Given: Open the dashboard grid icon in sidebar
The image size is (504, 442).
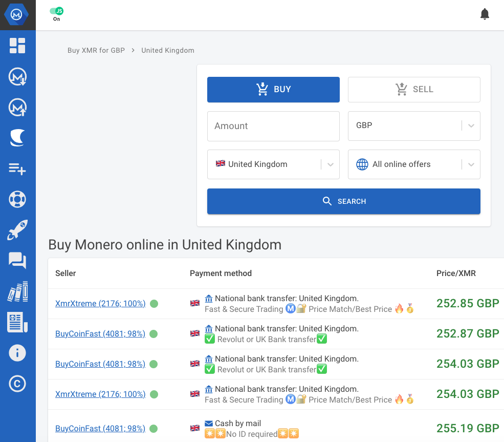Looking at the screenshot, I should [x=17, y=46].
